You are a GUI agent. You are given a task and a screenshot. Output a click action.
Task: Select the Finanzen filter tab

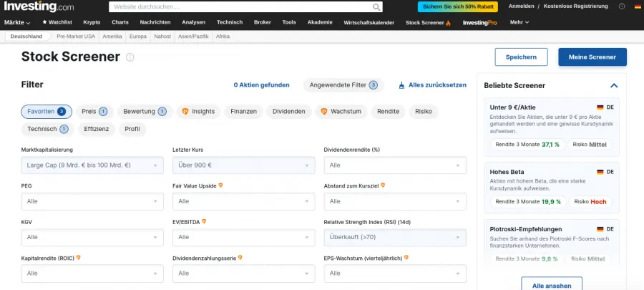point(243,111)
